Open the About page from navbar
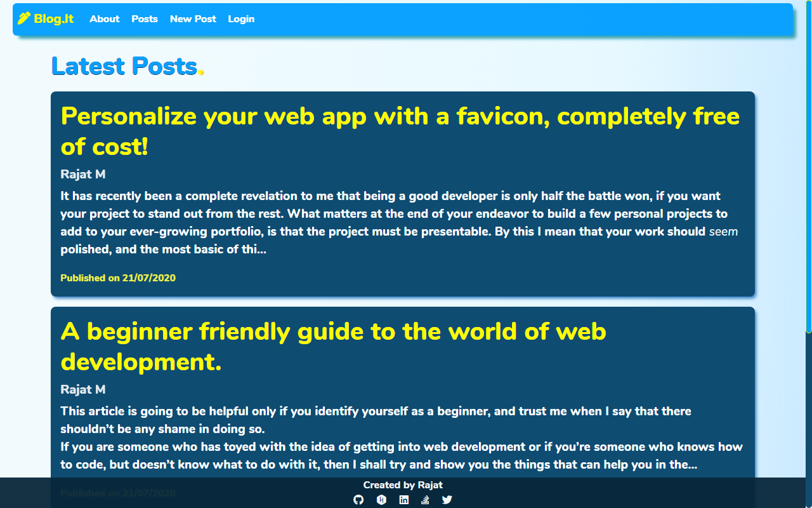The height and width of the screenshot is (508, 812). click(x=105, y=19)
